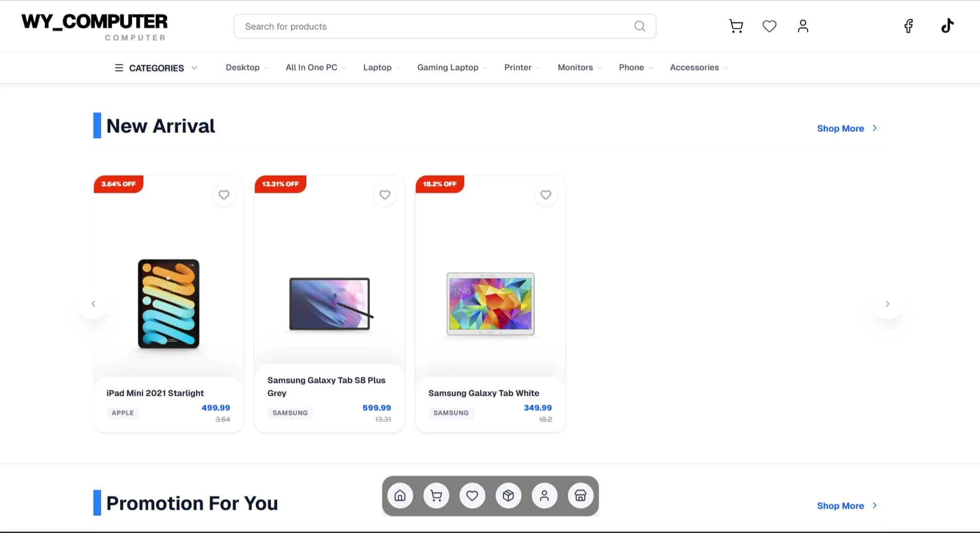Favorite the Samsung Galaxy Tab White
The width and height of the screenshot is (980, 533).
tap(546, 195)
